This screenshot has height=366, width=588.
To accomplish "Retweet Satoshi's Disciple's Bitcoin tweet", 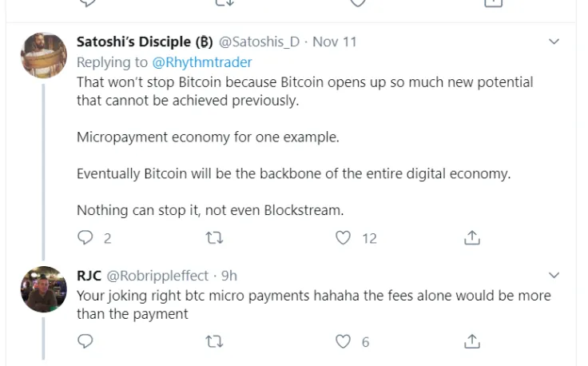I will [214, 237].
